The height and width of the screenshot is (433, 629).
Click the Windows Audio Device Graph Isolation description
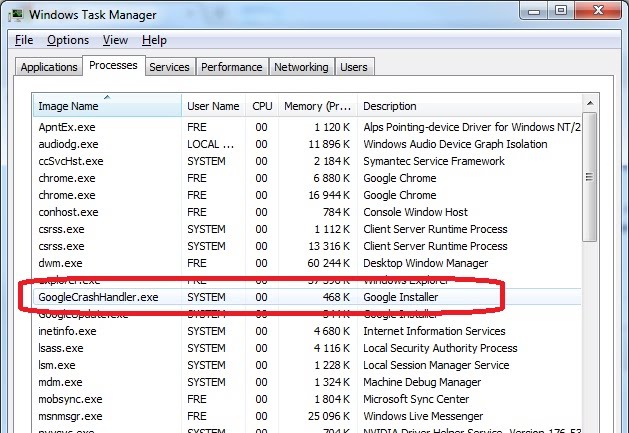pos(455,144)
